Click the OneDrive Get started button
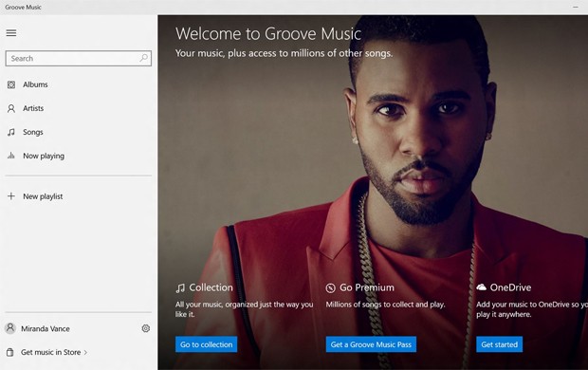 point(499,344)
